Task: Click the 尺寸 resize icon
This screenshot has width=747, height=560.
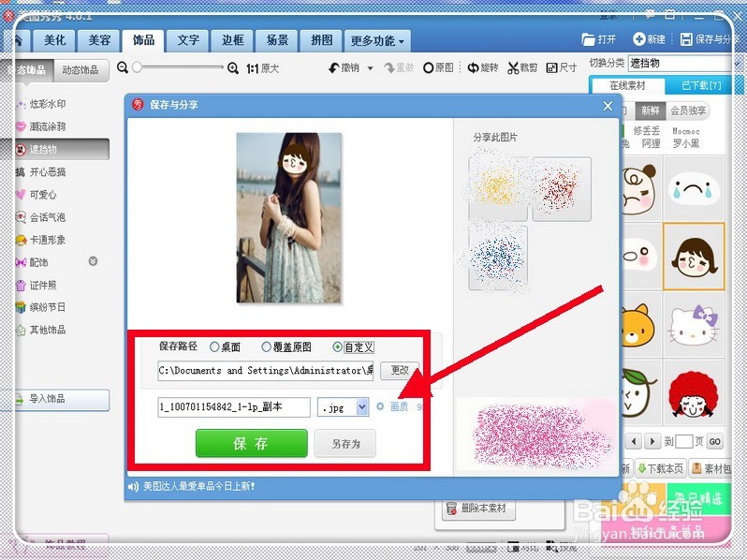Action: [x=551, y=68]
